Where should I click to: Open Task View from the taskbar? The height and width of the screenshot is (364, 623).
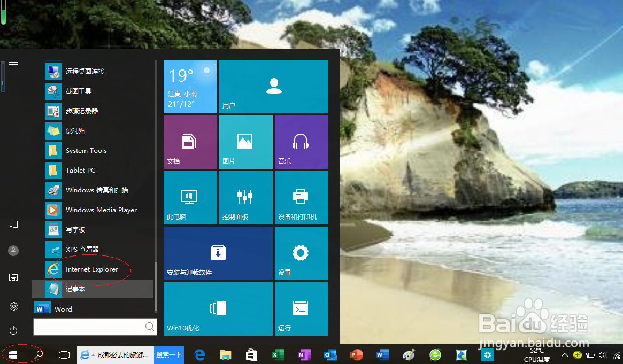[x=64, y=355]
